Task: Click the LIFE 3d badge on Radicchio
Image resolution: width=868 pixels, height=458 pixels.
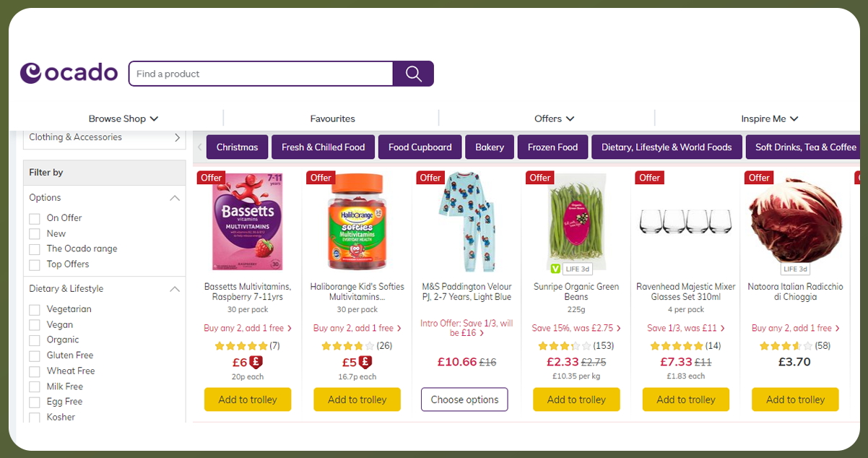Action: coord(795,269)
